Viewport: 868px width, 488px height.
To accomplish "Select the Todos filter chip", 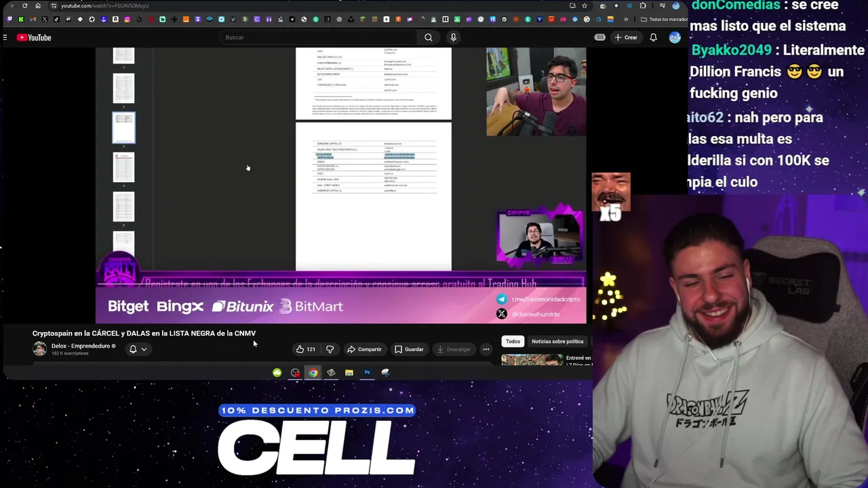I will tap(513, 341).
